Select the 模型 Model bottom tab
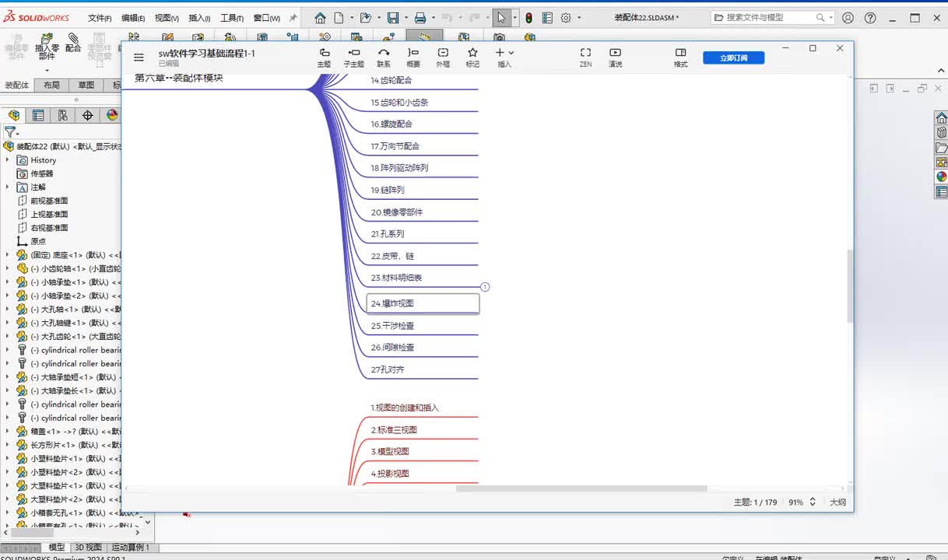 pyautogui.click(x=57, y=548)
